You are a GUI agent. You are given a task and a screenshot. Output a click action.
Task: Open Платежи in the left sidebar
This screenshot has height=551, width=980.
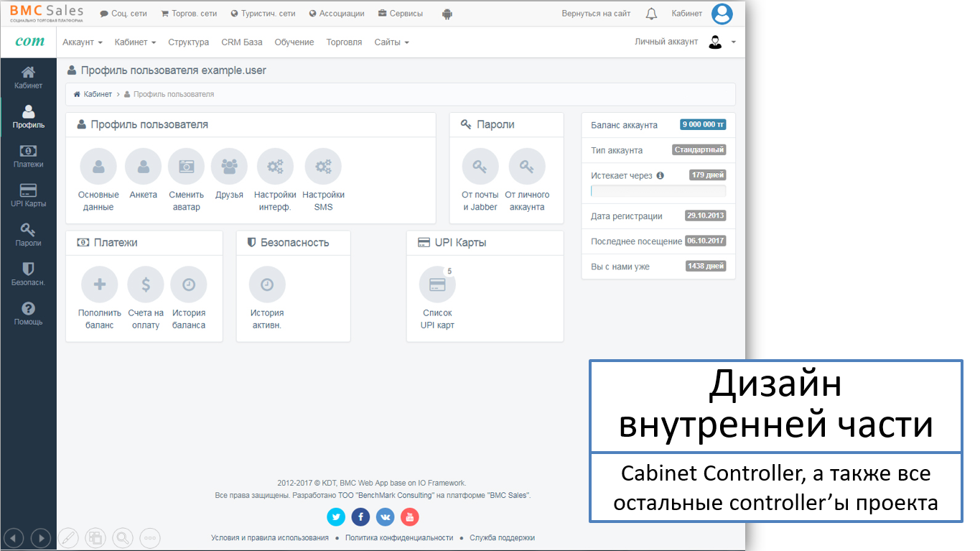click(x=28, y=156)
